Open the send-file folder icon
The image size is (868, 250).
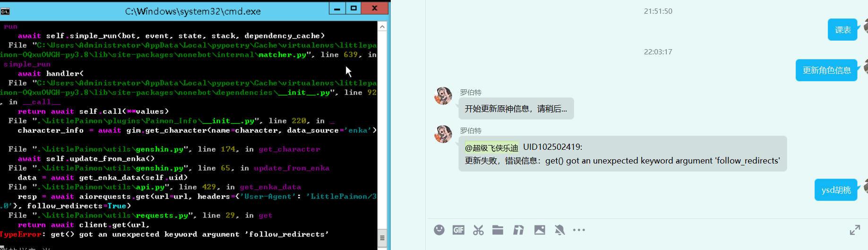point(498,230)
